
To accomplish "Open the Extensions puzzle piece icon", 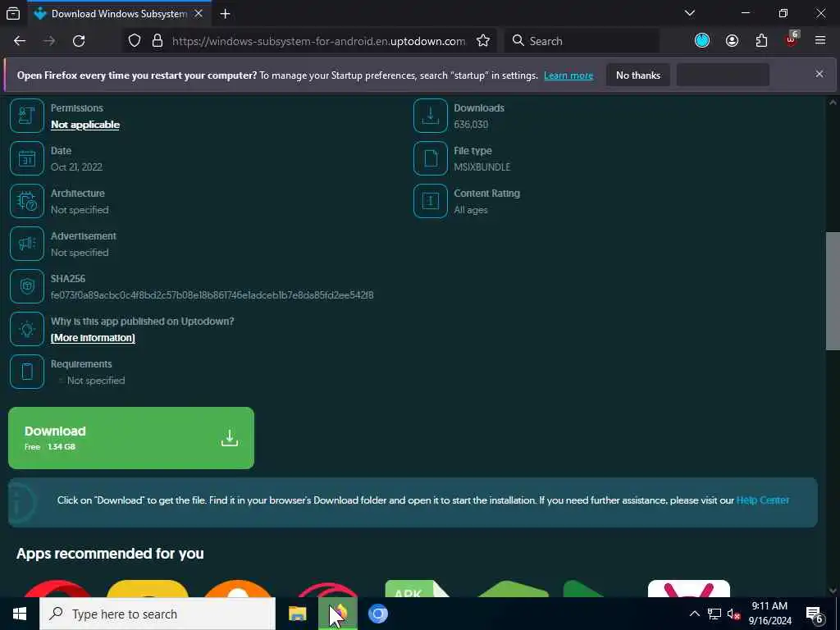I will 761,41.
